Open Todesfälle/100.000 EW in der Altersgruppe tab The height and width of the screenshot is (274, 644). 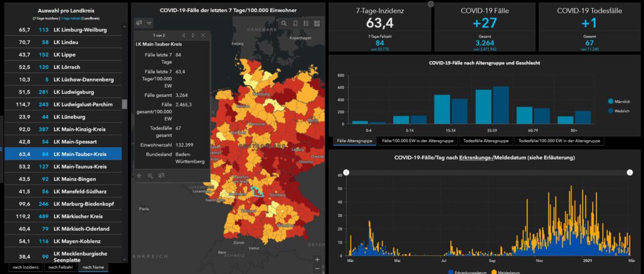pos(560,141)
